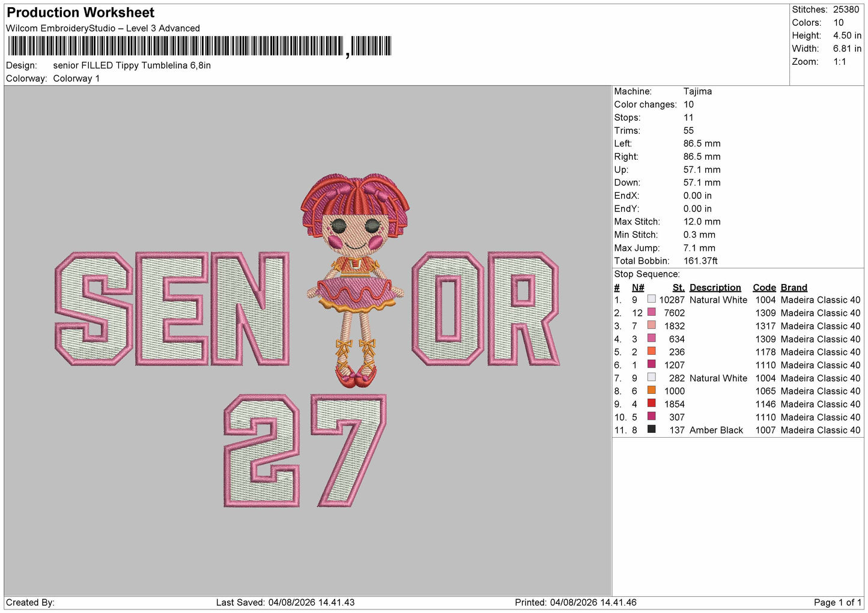Click the 'Colorway 1' value
Screen dimensions: 868x613
76,79
